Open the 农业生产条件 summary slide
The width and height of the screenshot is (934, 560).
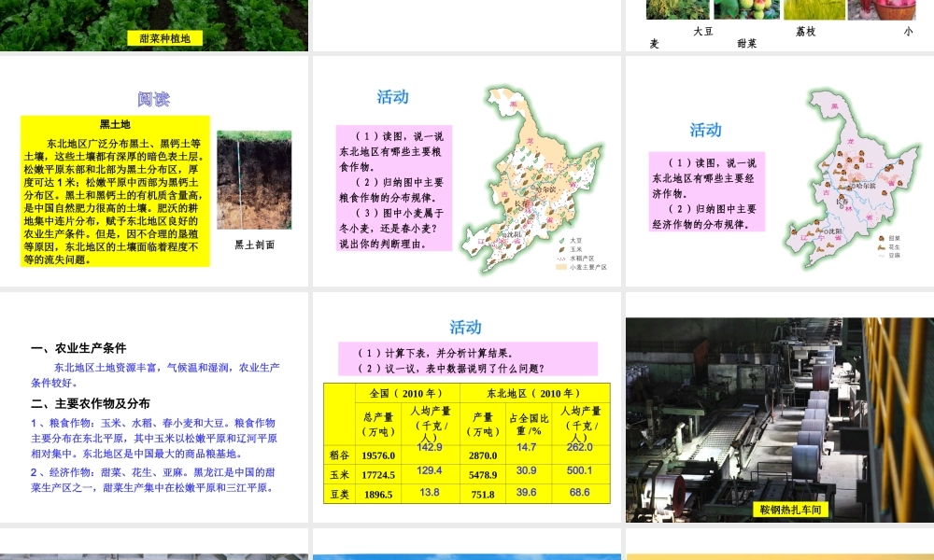coord(154,407)
